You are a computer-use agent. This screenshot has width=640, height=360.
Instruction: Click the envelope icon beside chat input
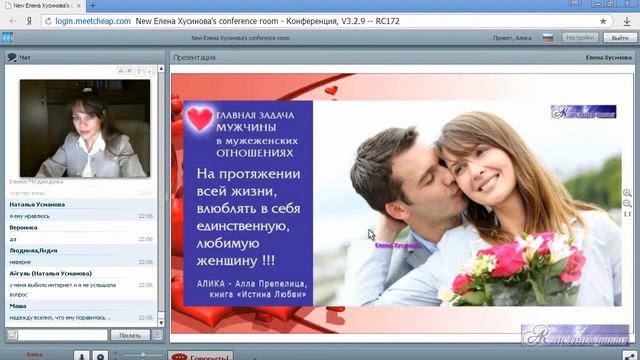12,335
